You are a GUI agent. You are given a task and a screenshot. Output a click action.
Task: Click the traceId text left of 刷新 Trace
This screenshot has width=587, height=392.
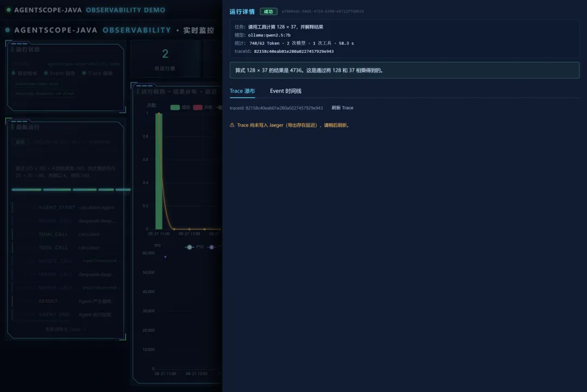click(x=276, y=108)
